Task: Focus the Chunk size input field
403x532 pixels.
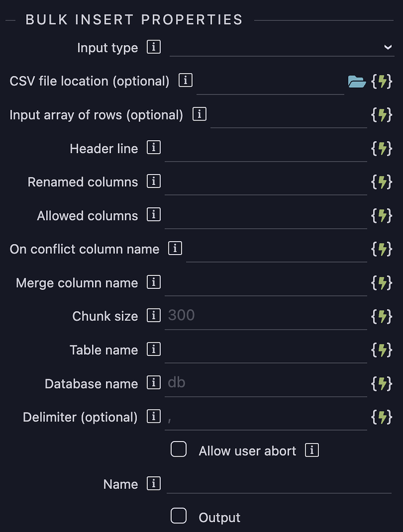Action: pyautogui.click(x=266, y=316)
